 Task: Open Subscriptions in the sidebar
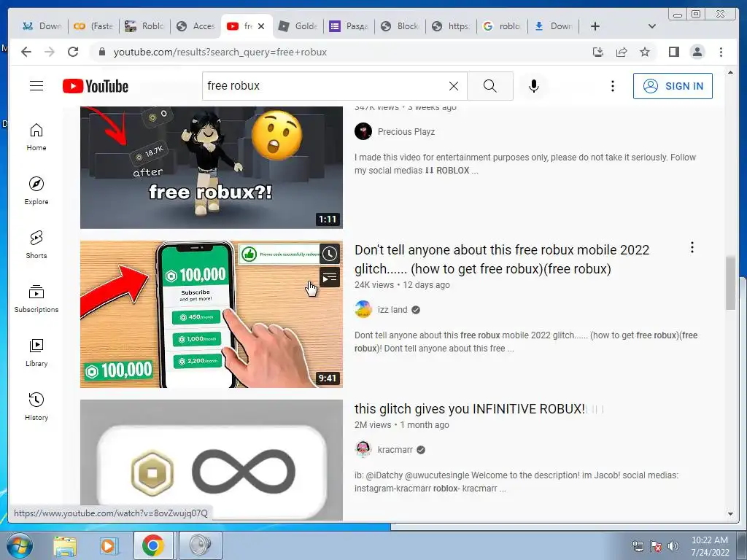36,298
